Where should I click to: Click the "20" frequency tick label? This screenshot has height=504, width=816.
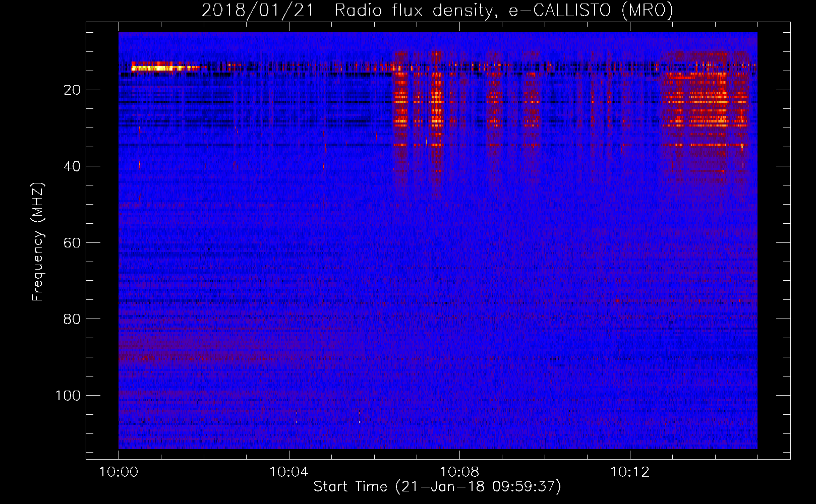click(x=73, y=90)
